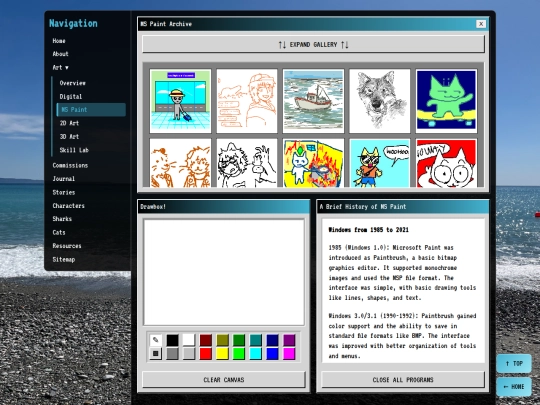
Task: Open Home in navigation
Action: click(59, 41)
